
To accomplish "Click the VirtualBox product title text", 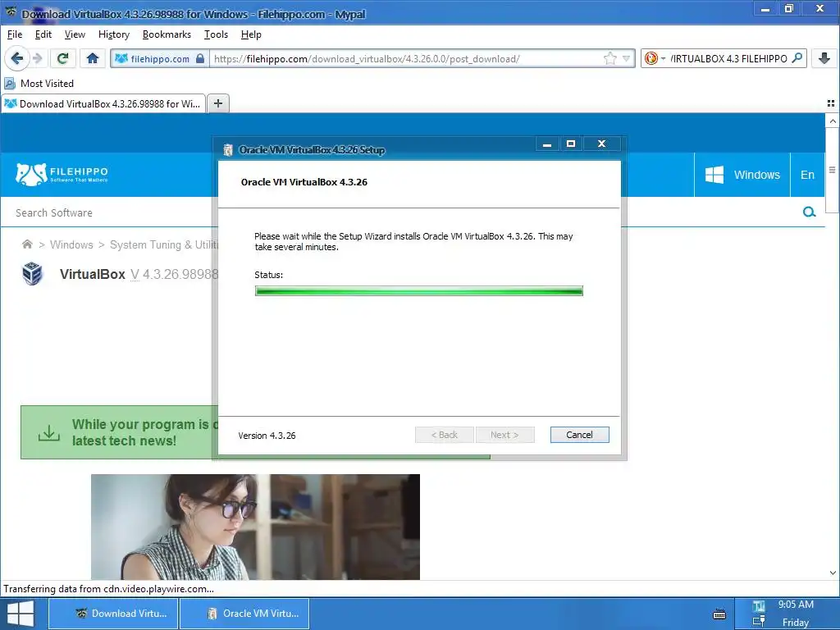I will 92,274.
